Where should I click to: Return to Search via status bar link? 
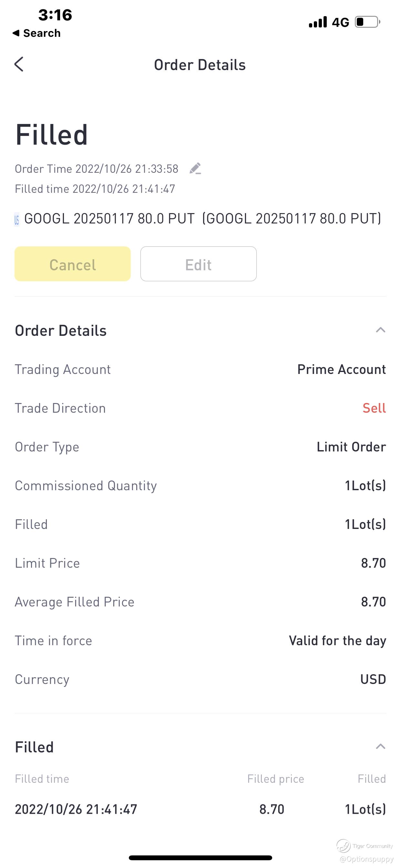click(36, 33)
